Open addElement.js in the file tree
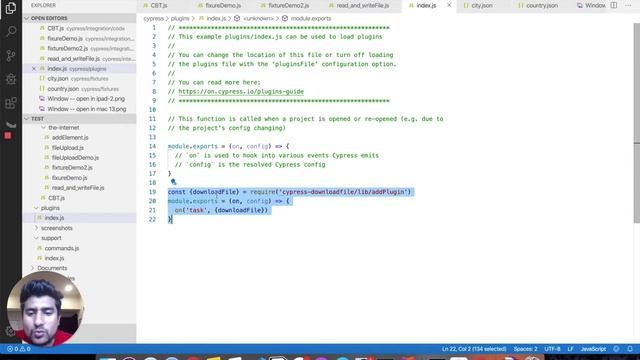Viewport: 640px width, 360px height. click(x=70, y=138)
